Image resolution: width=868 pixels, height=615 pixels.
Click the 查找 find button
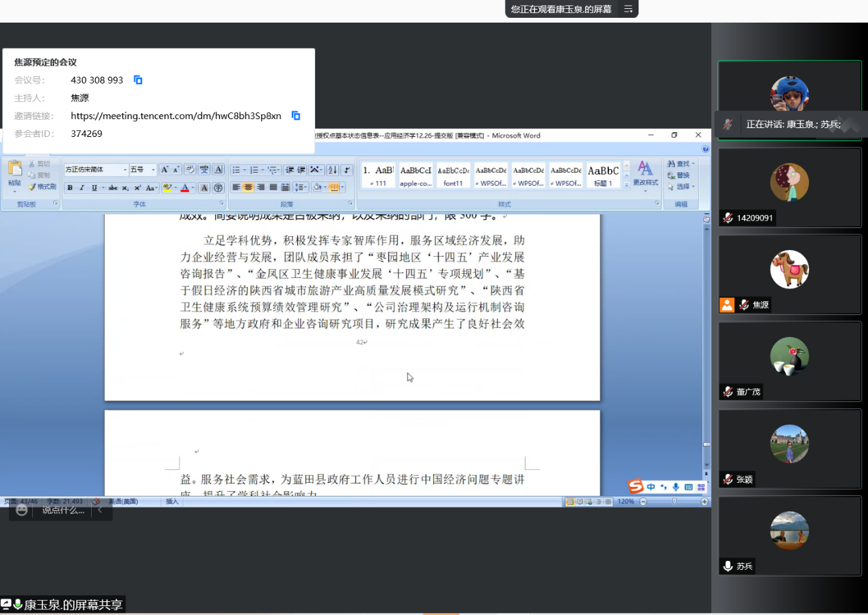pos(679,164)
